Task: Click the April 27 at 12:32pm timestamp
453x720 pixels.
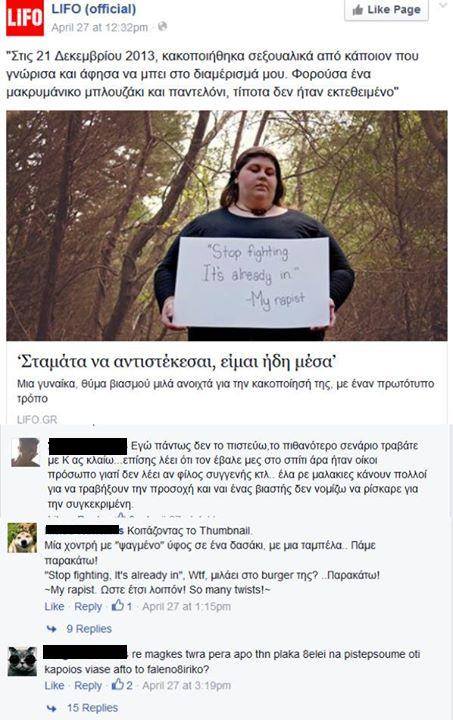Action: [x=100, y=27]
